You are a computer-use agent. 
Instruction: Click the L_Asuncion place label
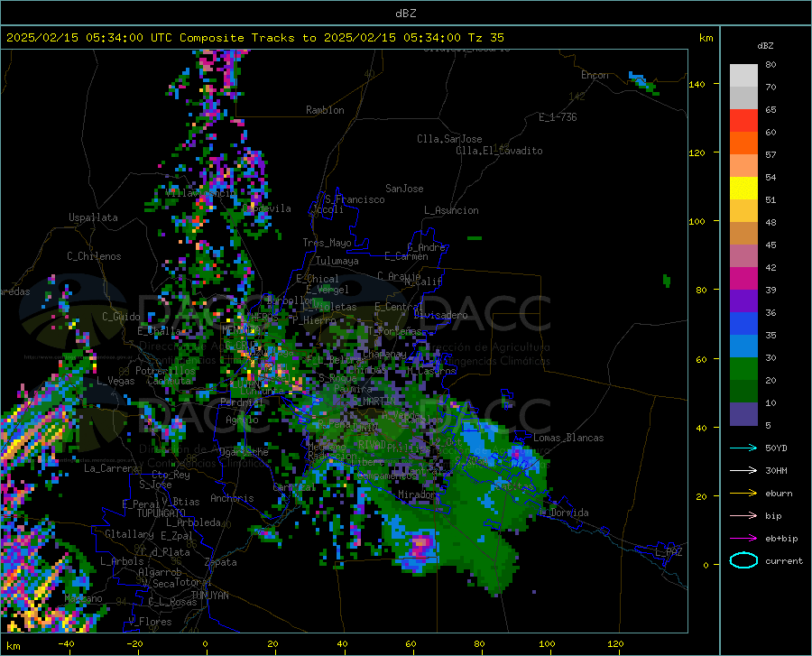451,210
